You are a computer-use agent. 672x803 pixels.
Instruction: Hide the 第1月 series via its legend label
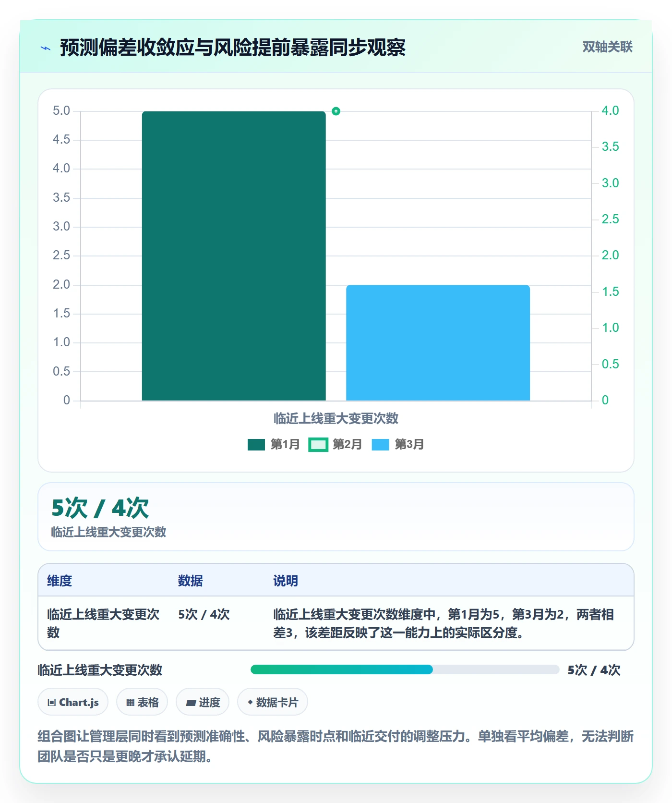point(285,445)
